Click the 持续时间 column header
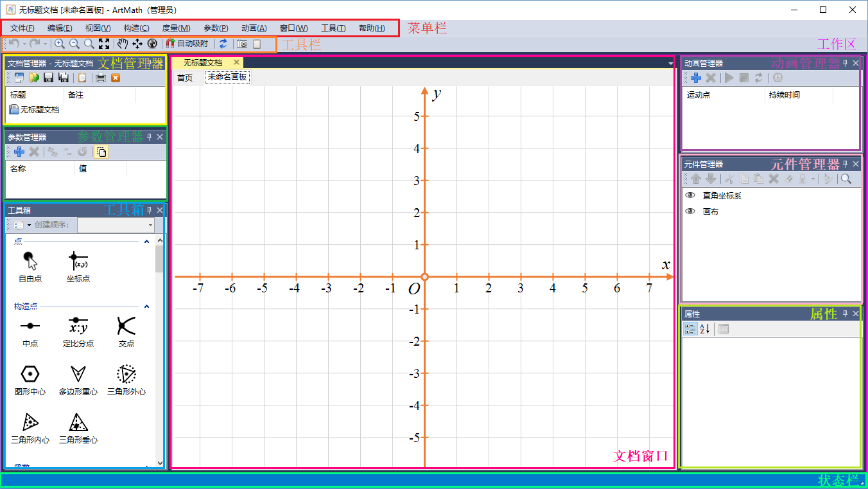 (x=799, y=95)
